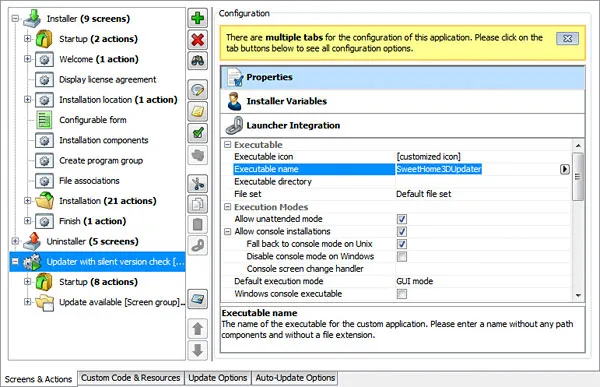Click the gray hand toolbar icon
The height and width of the screenshot is (387, 600).
(197, 155)
